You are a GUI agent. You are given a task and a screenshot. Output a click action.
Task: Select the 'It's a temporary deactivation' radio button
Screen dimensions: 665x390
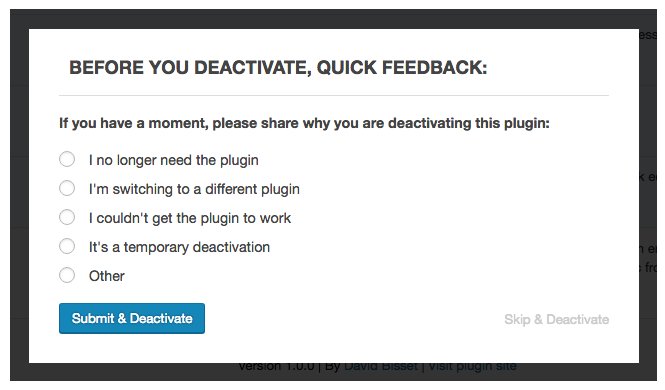click(67, 246)
